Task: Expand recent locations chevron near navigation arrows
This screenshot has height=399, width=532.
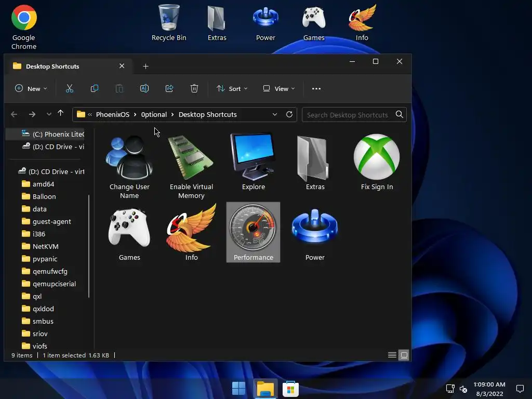Action: click(x=49, y=114)
